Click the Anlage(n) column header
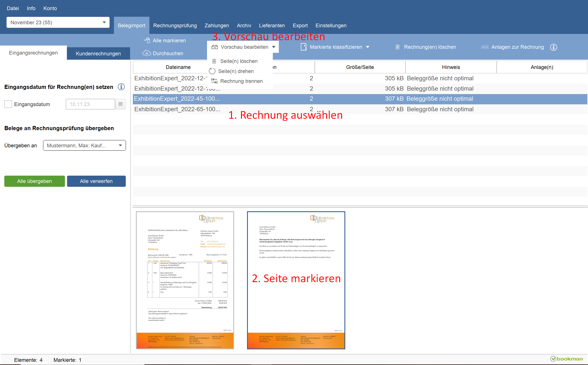Image resolution: width=588 pixels, height=365 pixels. pos(542,67)
